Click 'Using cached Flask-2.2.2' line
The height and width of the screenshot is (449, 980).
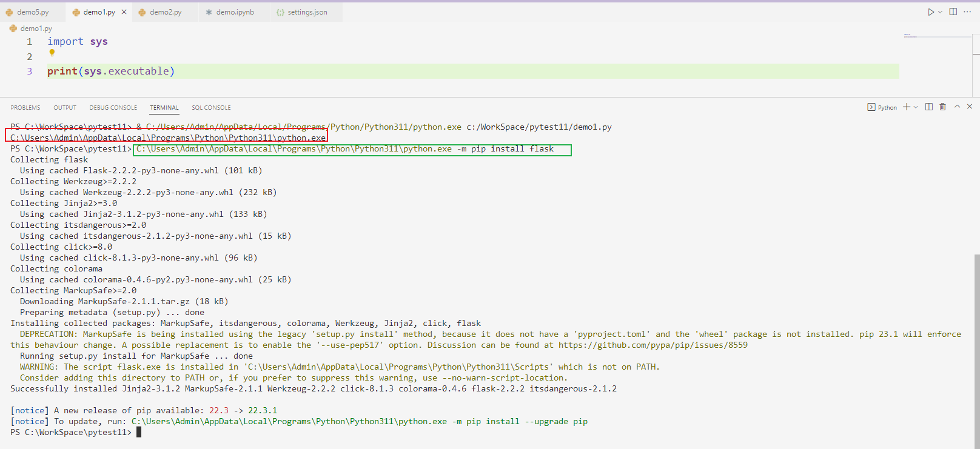point(141,171)
